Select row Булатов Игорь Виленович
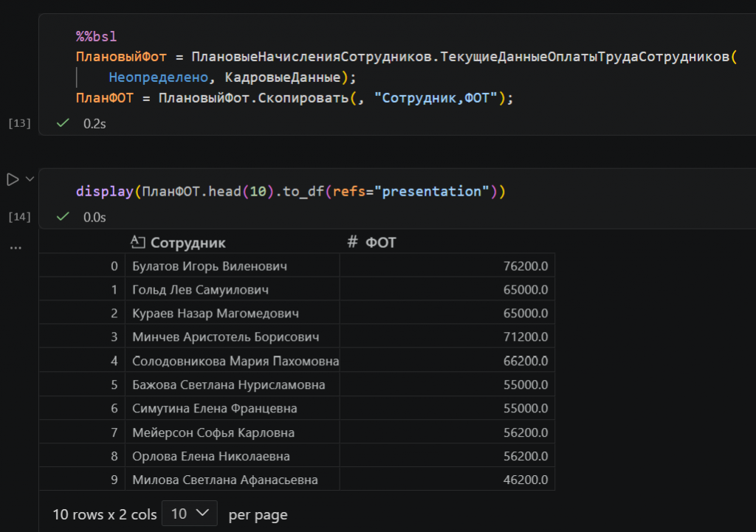This screenshot has height=532, width=756. coord(297,266)
